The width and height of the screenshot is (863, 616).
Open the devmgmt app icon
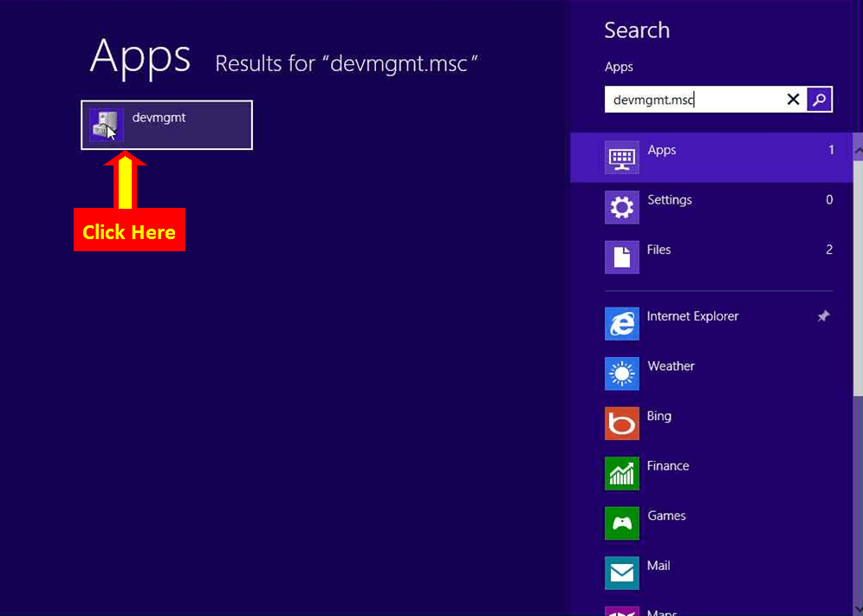coord(107,125)
